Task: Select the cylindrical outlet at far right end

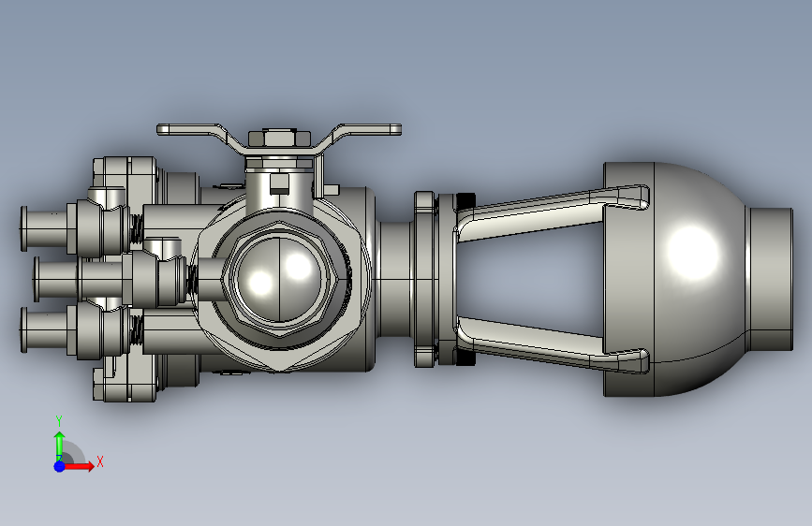Action: 770,280
